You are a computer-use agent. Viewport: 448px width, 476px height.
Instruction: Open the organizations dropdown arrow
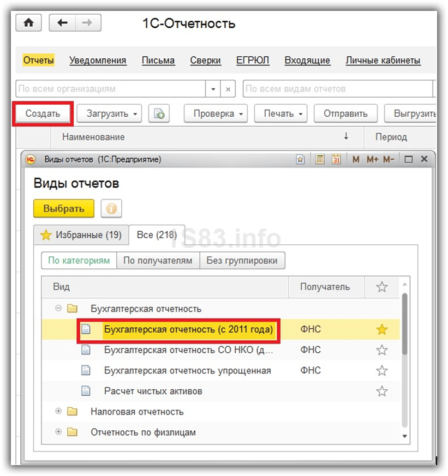213,89
